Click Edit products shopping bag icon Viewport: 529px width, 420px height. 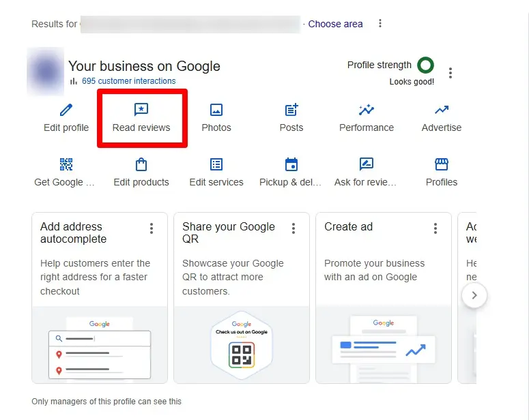(141, 164)
